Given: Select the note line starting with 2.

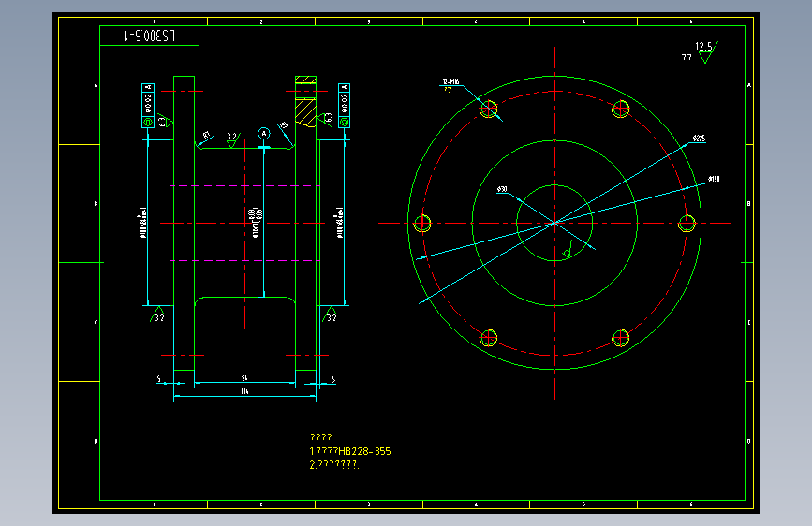Looking at the screenshot, I should click(x=334, y=464).
